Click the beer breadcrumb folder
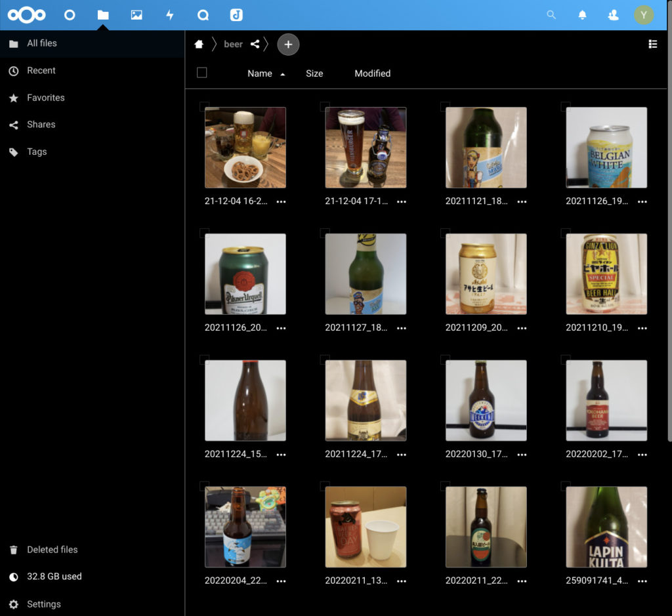The height and width of the screenshot is (616, 672). click(233, 44)
